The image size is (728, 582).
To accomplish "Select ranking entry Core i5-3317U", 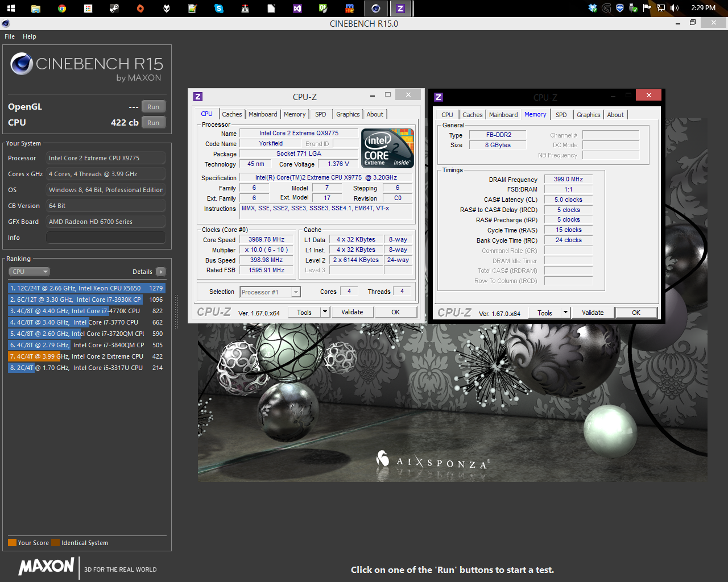I will [x=86, y=368].
